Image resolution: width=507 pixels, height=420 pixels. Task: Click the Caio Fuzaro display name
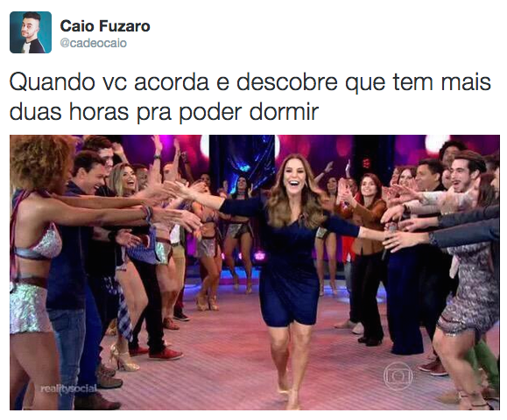(105, 26)
